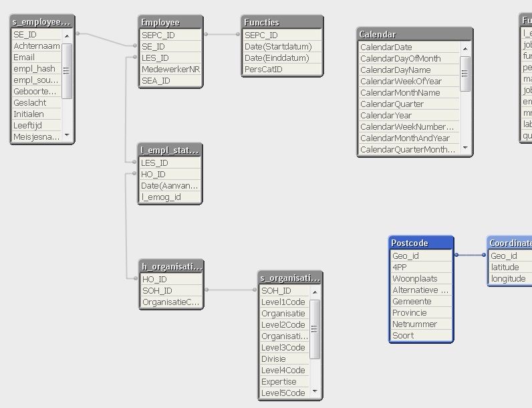Select the h_organisati table header
The height and width of the screenshot is (408, 532).
171,267
